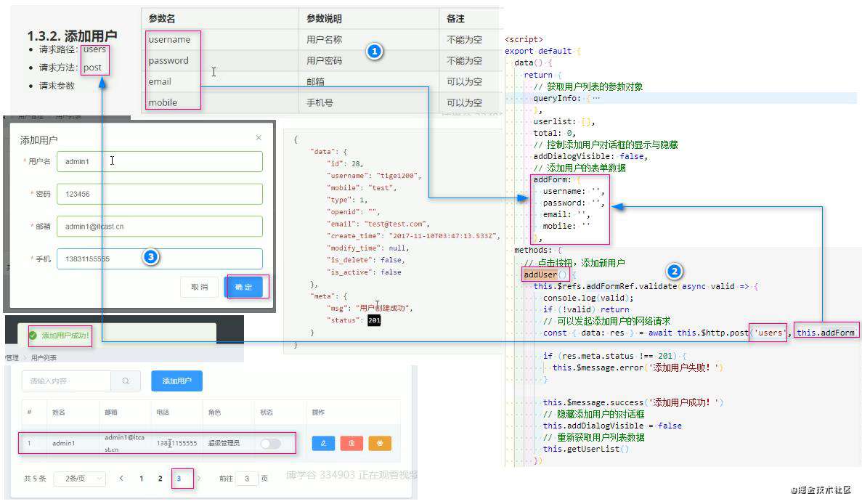Click 用户列表 breadcrumb above user table
The width and height of the screenshot is (862, 504).
(44, 358)
